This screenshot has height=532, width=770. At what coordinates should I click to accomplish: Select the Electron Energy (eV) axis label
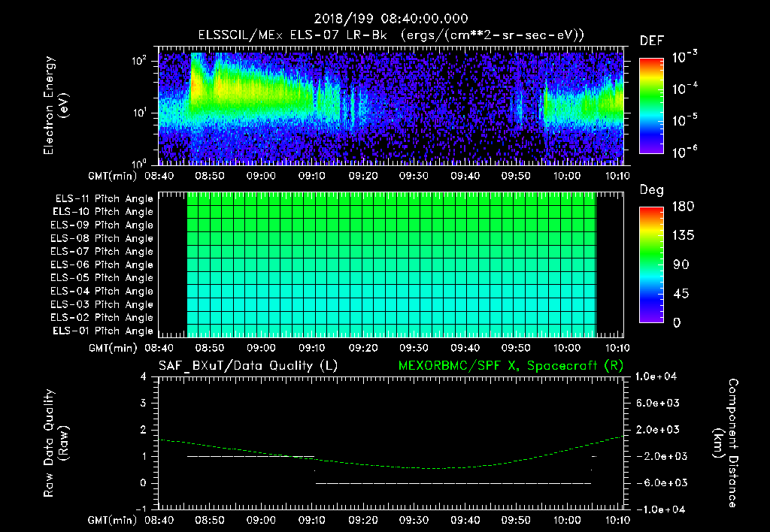coord(56,105)
